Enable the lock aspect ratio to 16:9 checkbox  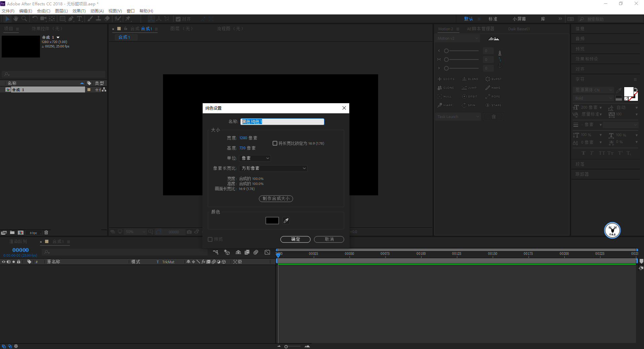[x=275, y=143]
